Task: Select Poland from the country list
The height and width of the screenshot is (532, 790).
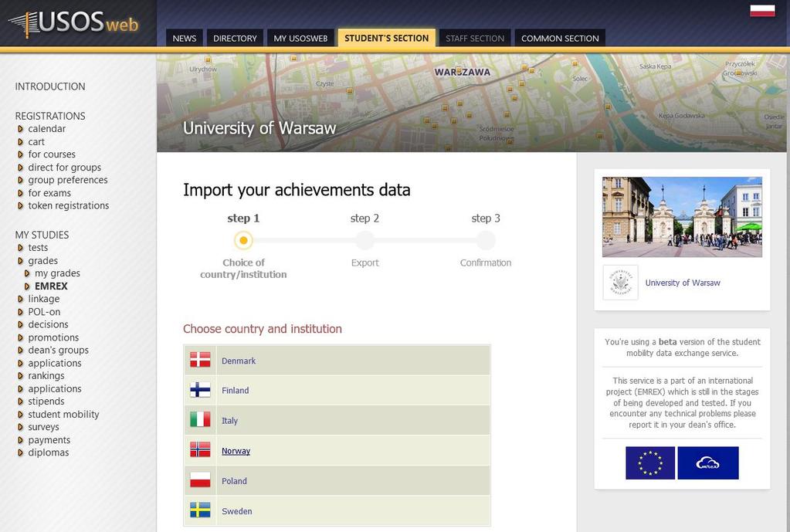Action: pos(234,481)
